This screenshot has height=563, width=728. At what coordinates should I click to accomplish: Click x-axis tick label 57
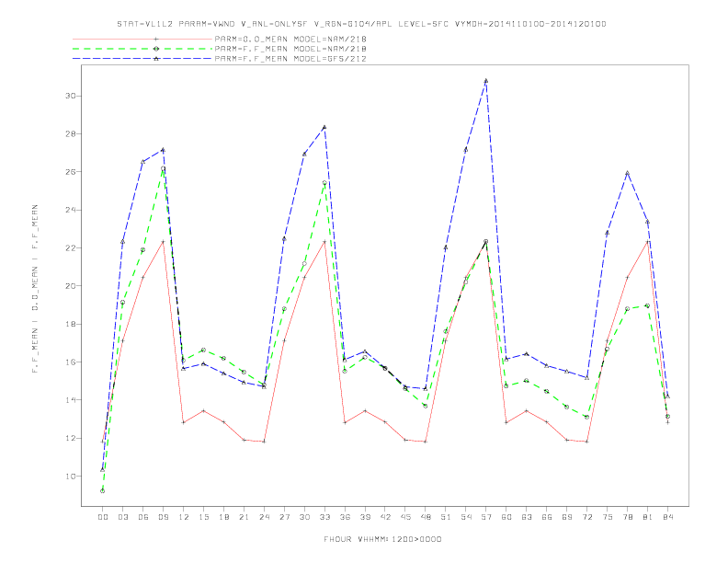(x=486, y=517)
